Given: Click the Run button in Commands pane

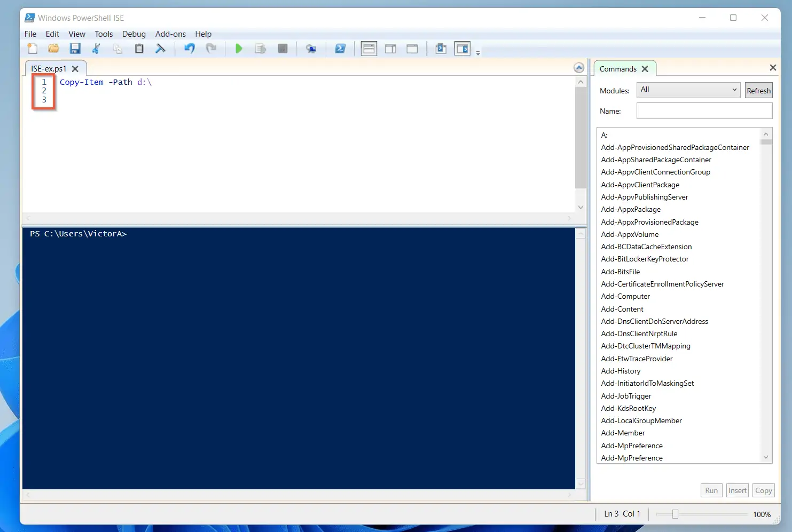Looking at the screenshot, I should (x=711, y=490).
